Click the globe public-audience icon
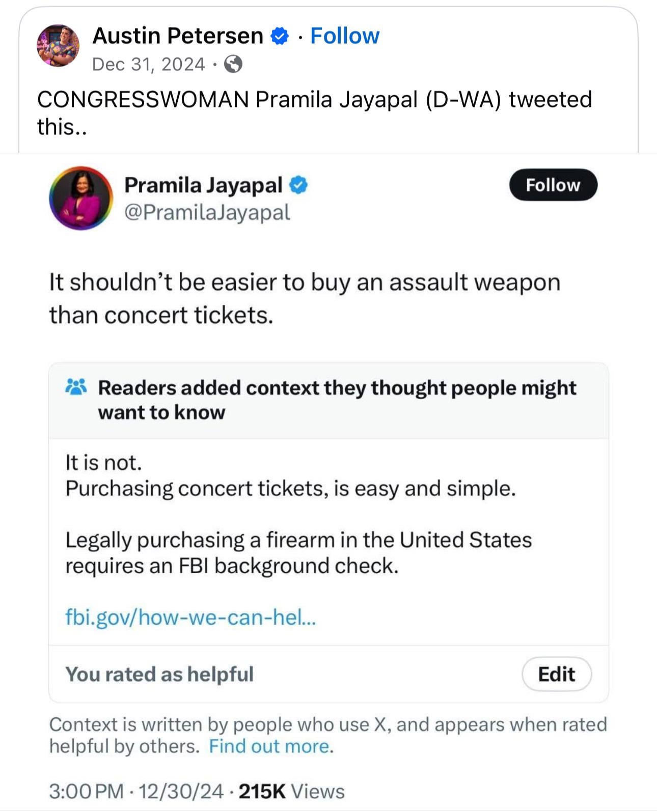The image size is (657, 812). tap(233, 64)
